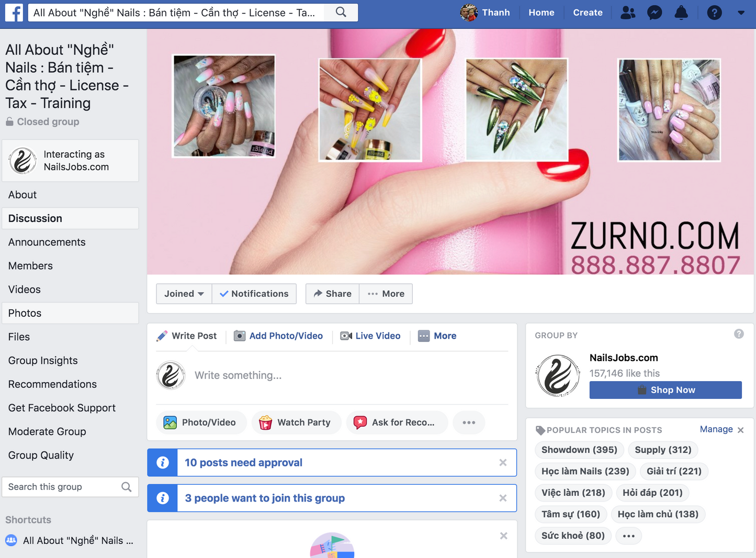Dismiss the posts need approval notice
This screenshot has width=756, height=558.
click(x=503, y=463)
